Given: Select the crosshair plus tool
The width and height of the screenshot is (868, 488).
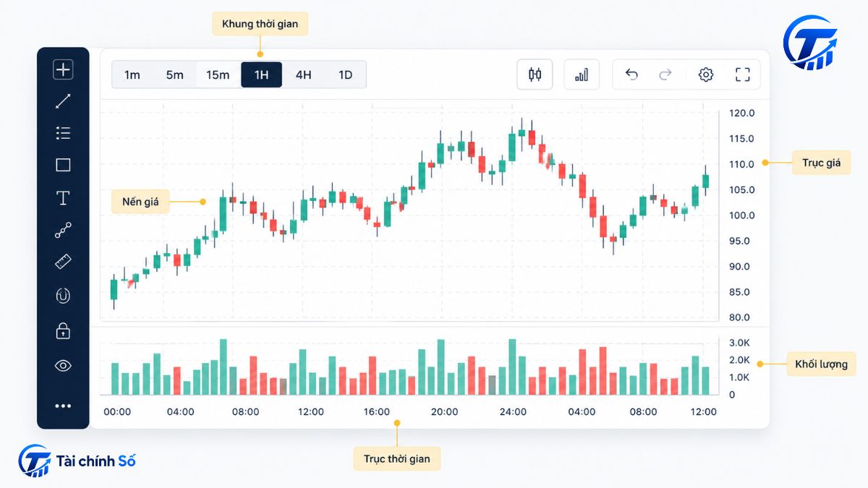Looking at the screenshot, I should click(63, 69).
